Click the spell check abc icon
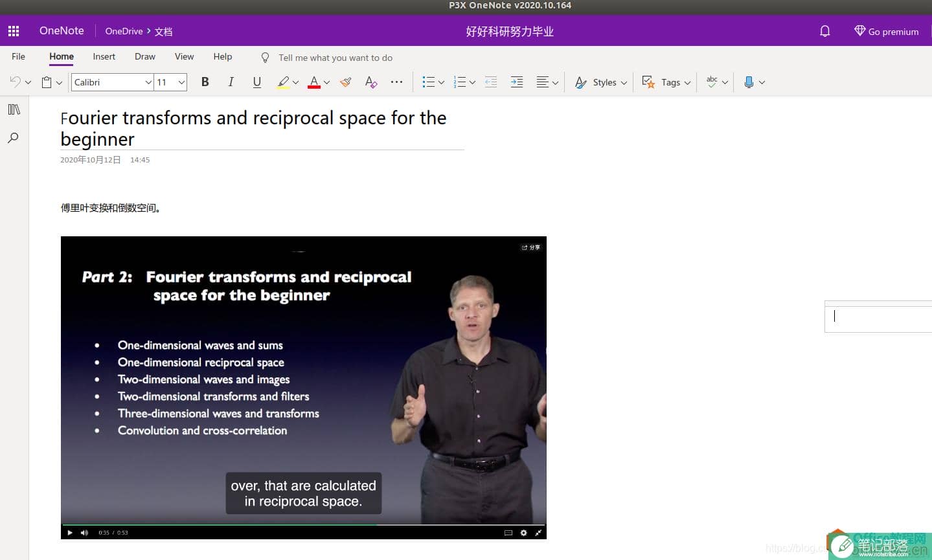932x560 pixels. point(712,82)
